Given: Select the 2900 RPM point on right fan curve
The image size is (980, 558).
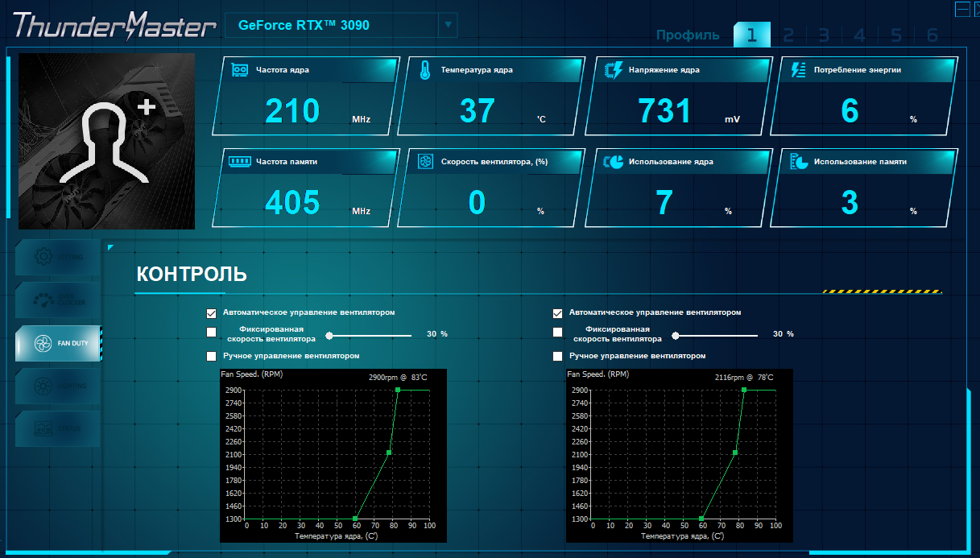Looking at the screenshot, I should 744,390.
